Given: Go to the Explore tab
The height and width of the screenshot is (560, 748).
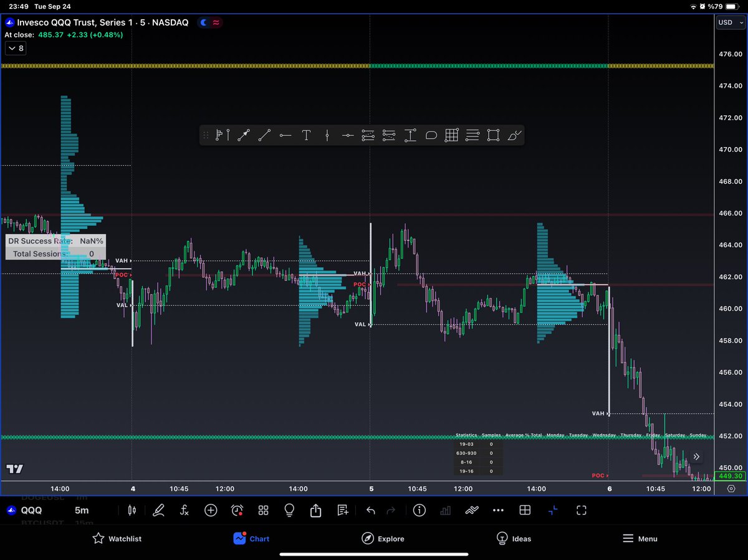Looking at the screenshot, I should [383, 539].
